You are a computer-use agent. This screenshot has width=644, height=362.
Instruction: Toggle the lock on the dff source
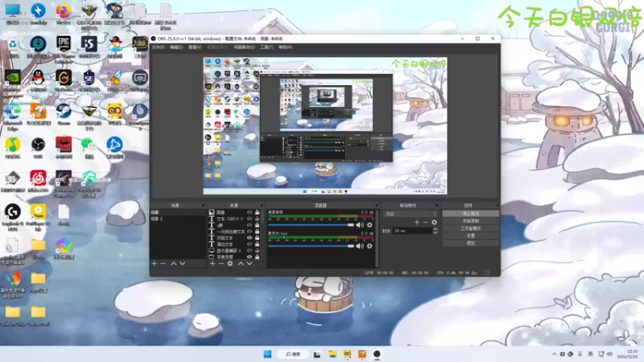click(257, 225)
